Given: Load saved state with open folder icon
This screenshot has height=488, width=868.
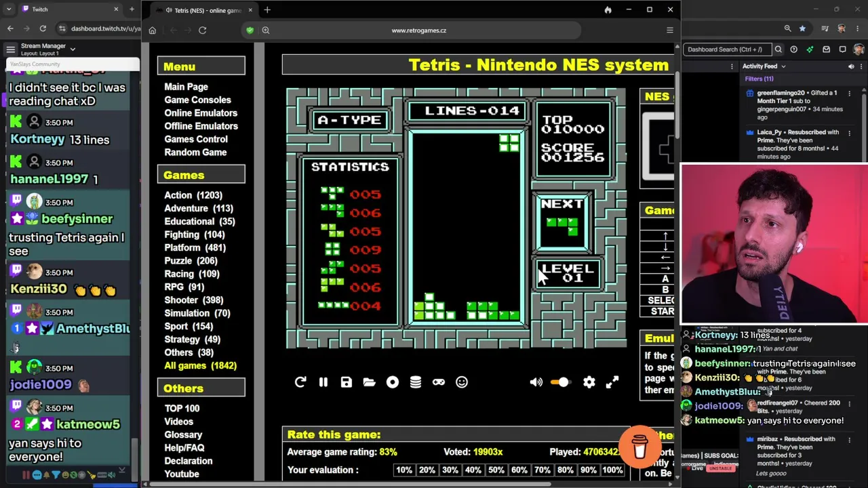Looking at the screenshot, I should (x=370, y=382).
